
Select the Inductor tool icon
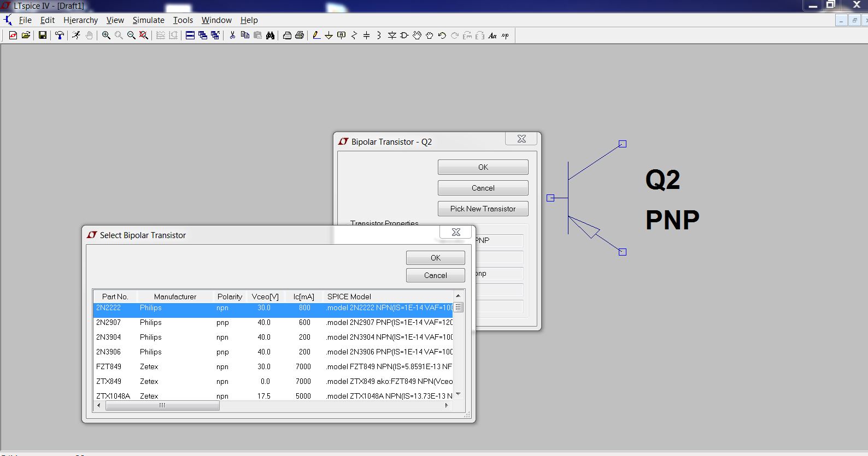pos(379,35)
